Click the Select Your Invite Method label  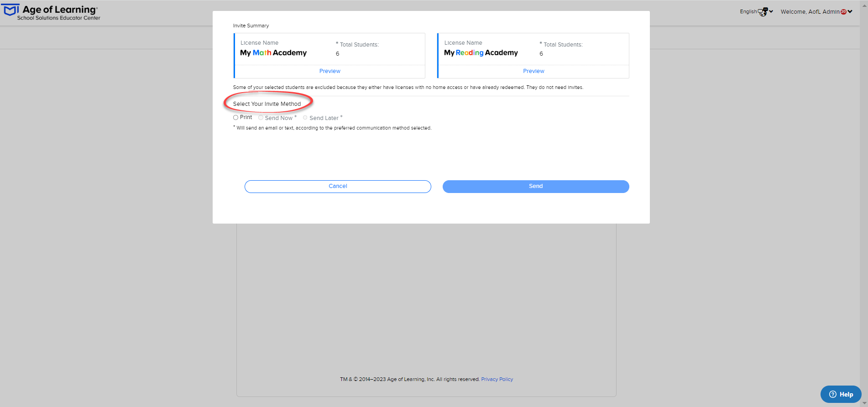coord(267,104)
